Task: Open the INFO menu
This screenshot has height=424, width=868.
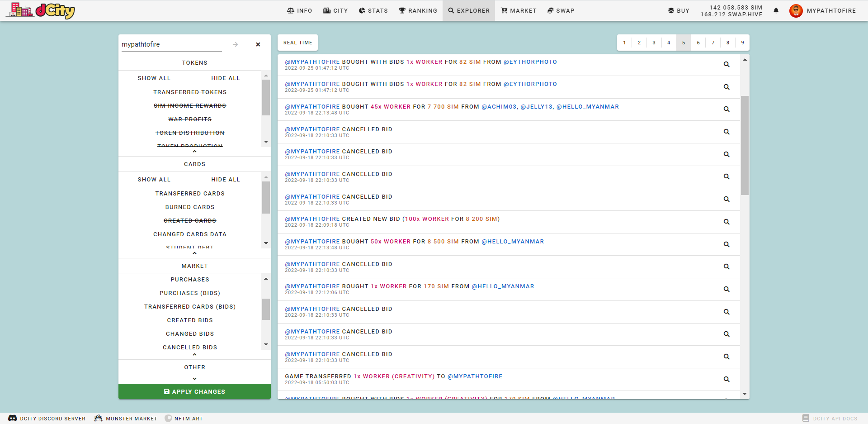Action: [299, 11]
